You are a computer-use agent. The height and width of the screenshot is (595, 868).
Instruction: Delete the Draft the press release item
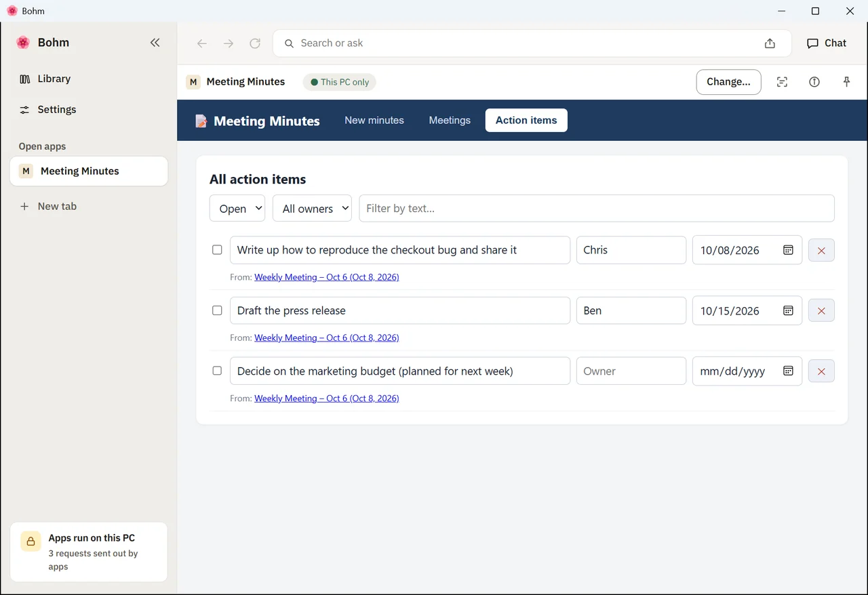click(821, 310)
